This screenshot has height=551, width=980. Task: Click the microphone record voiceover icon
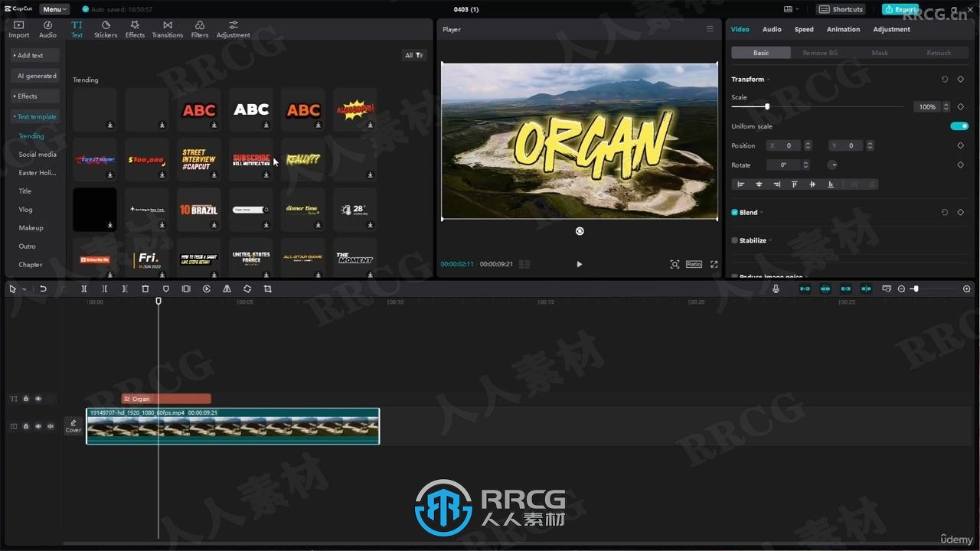(x=776, y=289)
